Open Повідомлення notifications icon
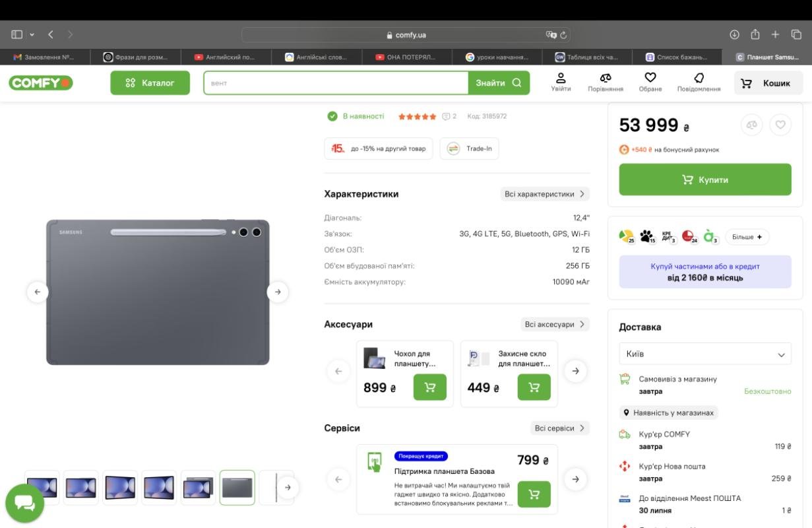 699,82
